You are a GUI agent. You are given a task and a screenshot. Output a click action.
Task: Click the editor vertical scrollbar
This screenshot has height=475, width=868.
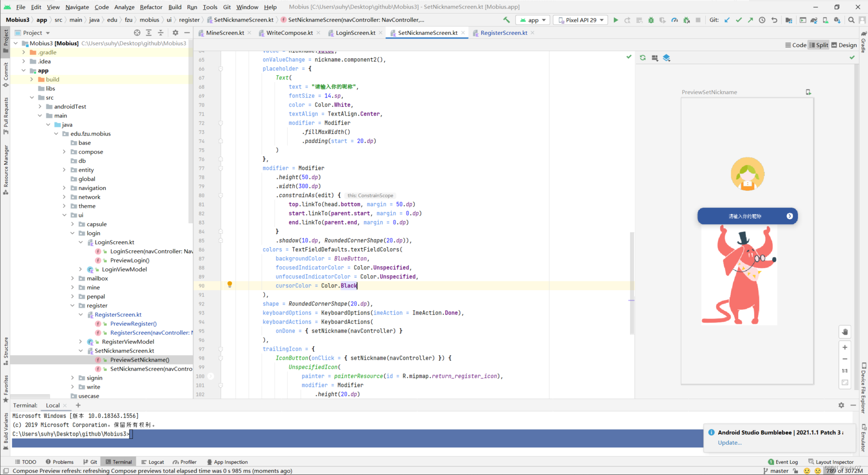pos(632,282)
